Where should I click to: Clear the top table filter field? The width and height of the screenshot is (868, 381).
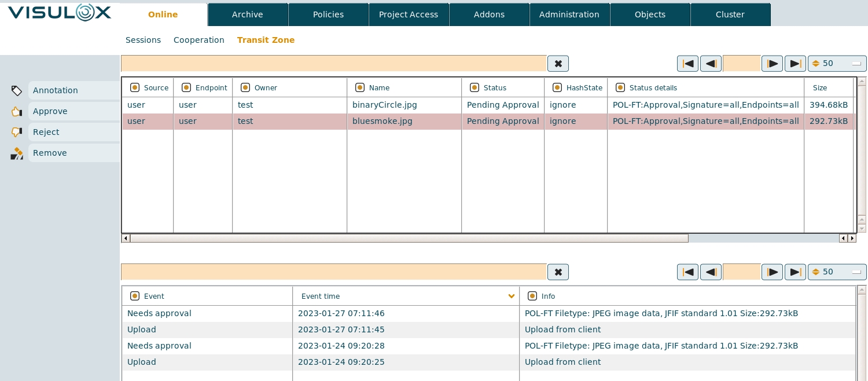[x=558, y=64]
